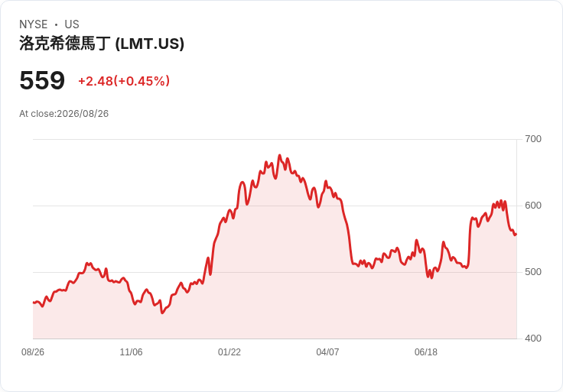The height and width of the screenshot is (392, 563).
Task: Click the 400 y-axis price label
Action: pyautogui.click(x=533, y=339)
